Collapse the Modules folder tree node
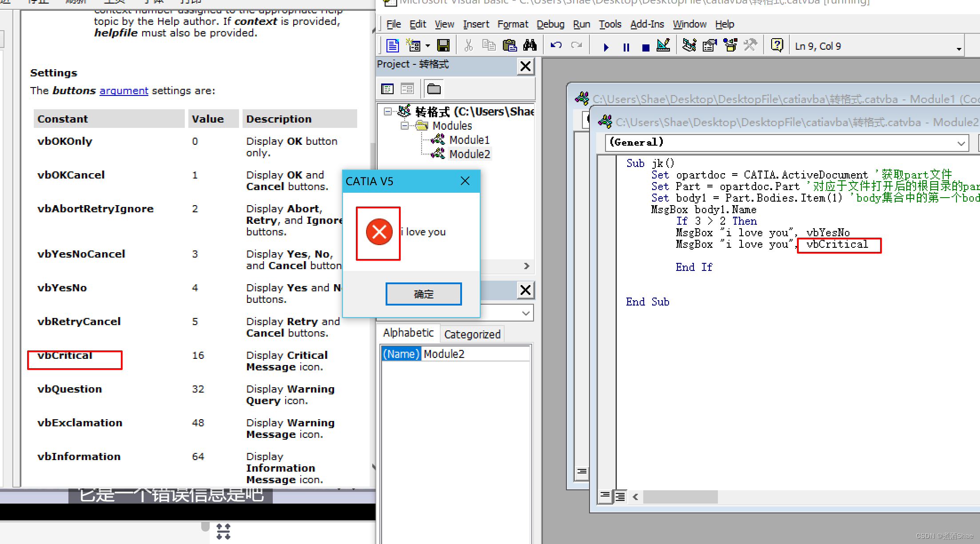The image size is (980, 544). (404, 126)
